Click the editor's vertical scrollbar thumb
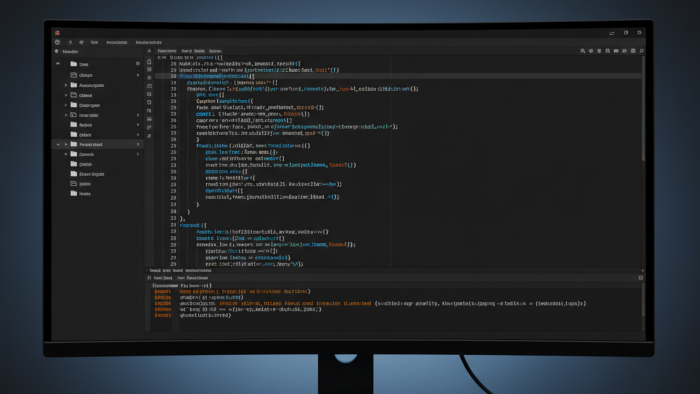This screenshot has width=700, height=394. tap(643, 108)
